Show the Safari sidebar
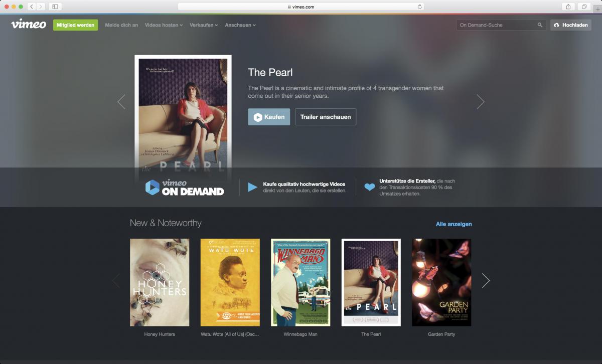Image resolution: width=602 pixels, height=364 pixels. (x=55, y=7)
